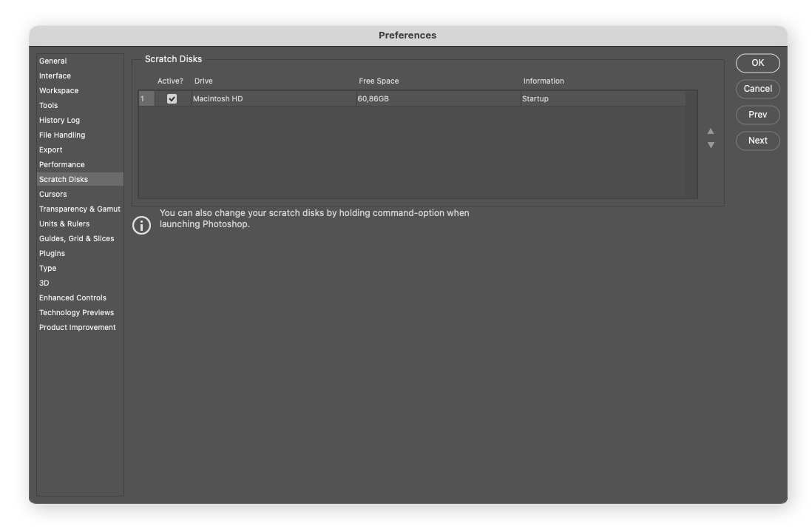Click the info icon beside scratch disk hint
Image resolution: width=812 pixels, height=532 pixels.
point(141,225)
